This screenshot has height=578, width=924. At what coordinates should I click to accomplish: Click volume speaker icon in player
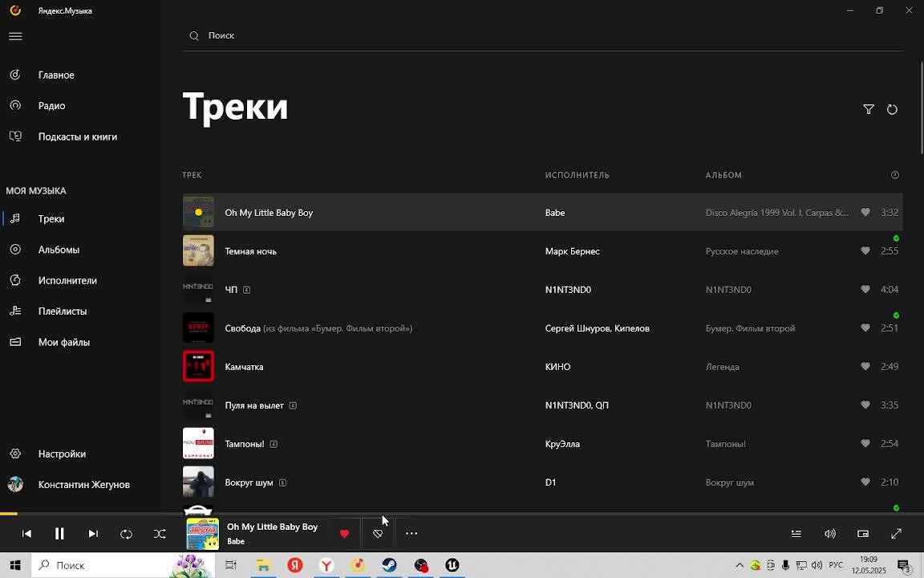click(x=829, y=534)
